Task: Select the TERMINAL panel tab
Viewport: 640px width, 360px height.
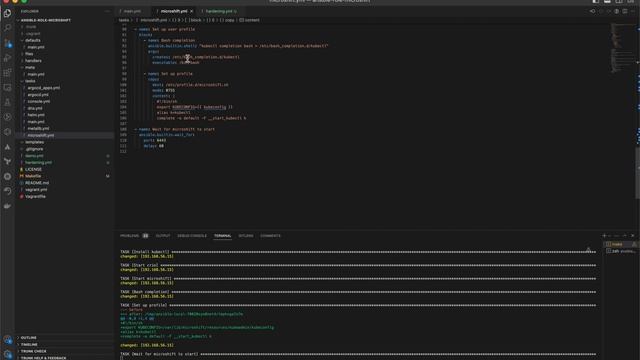Action: tap(222, 236)
